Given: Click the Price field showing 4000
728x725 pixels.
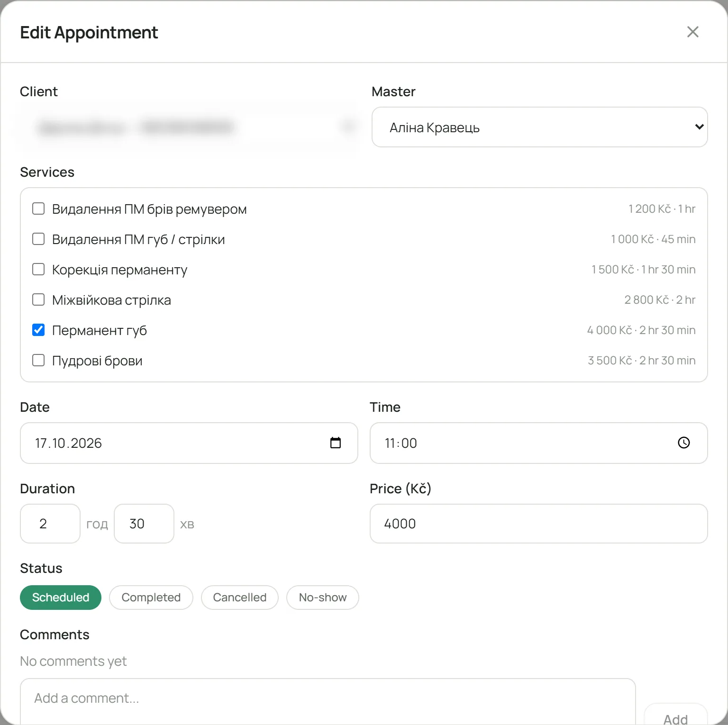Looking at the screenshot, I should pyautogui.click(x=538, y=524).
